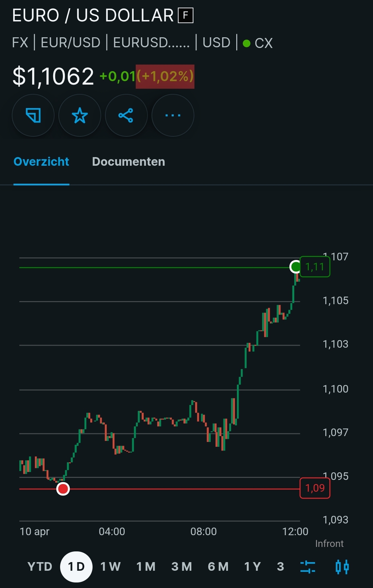The image size is (373, 588).
Task: Tap the 1,093 price axis label
Action: click(x=335, y=520)
